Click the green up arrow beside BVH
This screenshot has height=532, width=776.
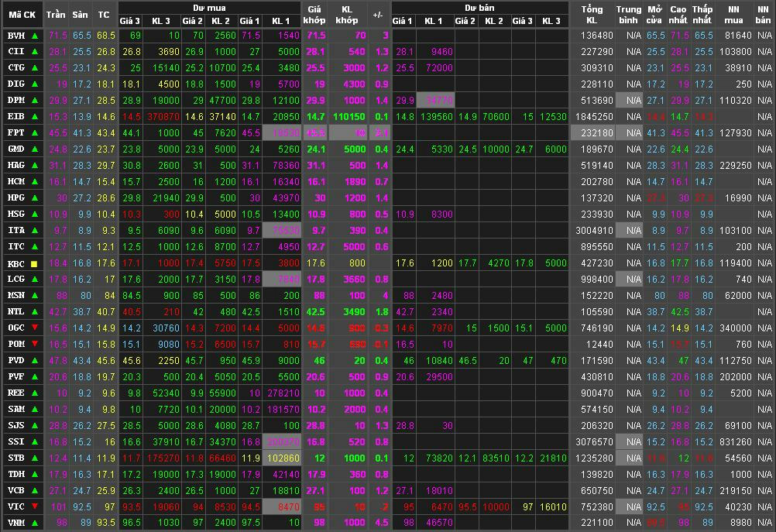tap(35, 36)
